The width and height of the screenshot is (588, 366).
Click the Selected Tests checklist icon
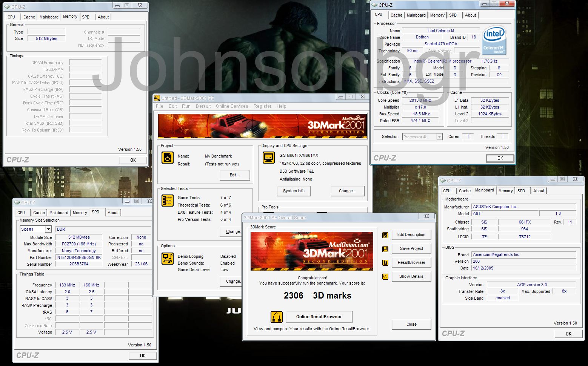168,200
